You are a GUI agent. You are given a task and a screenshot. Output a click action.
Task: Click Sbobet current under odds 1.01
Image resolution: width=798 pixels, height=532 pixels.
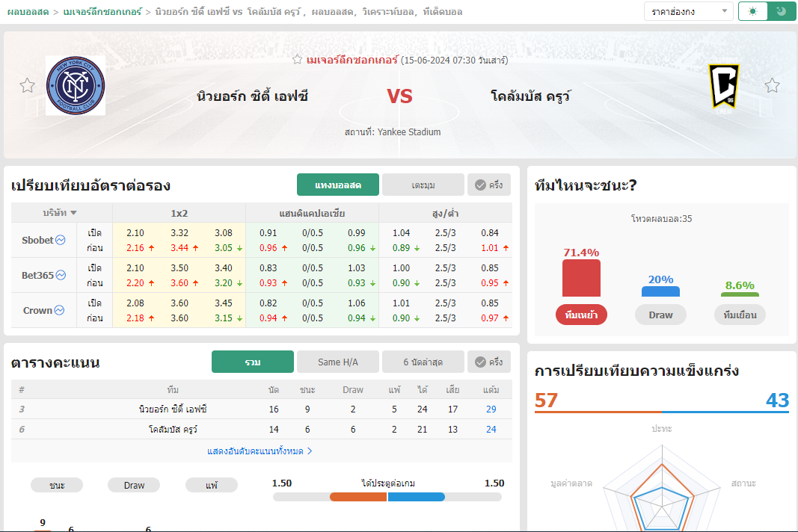(490, 247)
